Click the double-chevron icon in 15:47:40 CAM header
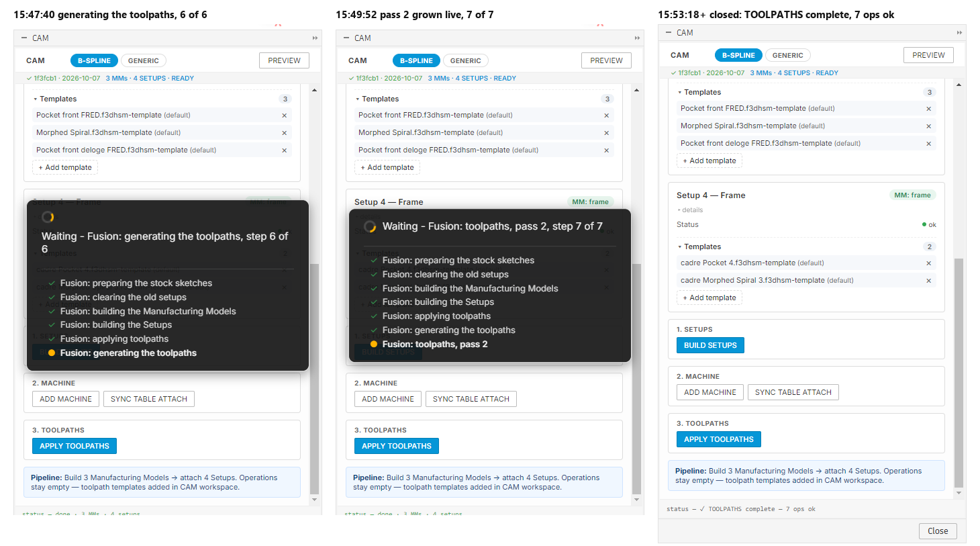980x546 pixels. 315,38
